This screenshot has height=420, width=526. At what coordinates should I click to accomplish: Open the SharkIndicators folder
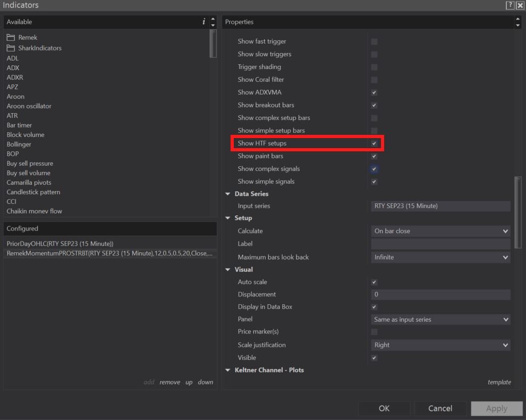34,48
